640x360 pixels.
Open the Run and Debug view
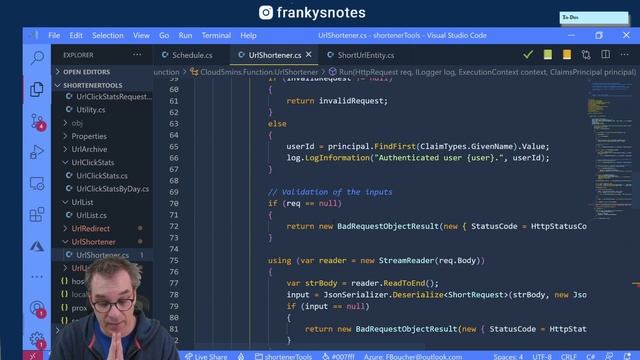click(x=37, y=152)
